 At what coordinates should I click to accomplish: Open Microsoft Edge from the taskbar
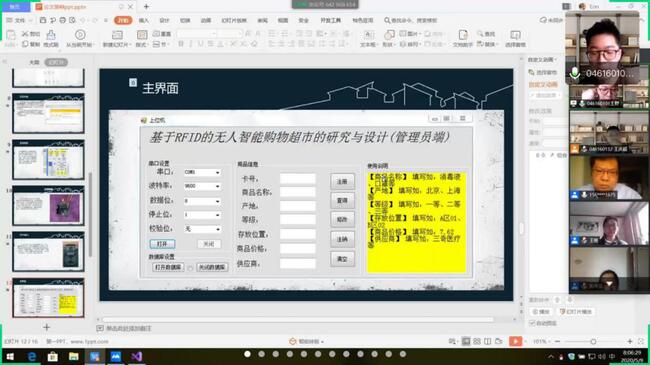click(x=32, y=356)
